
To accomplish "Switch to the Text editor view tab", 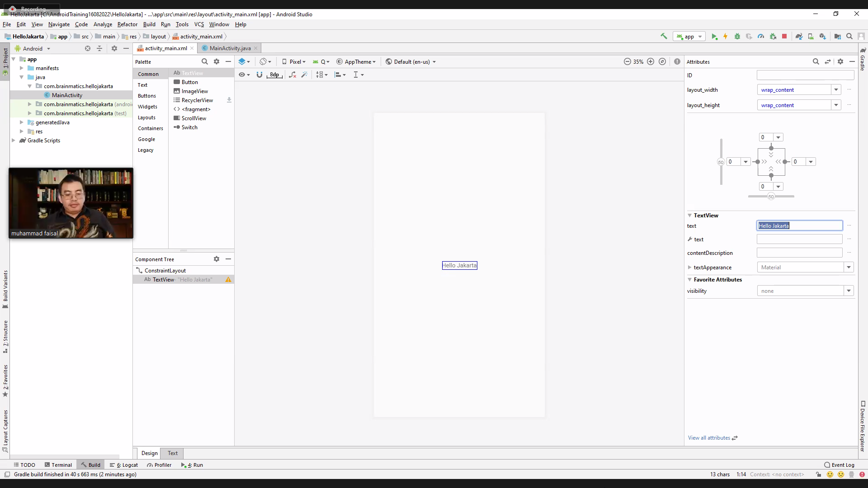I will click(x=173, y=453).
